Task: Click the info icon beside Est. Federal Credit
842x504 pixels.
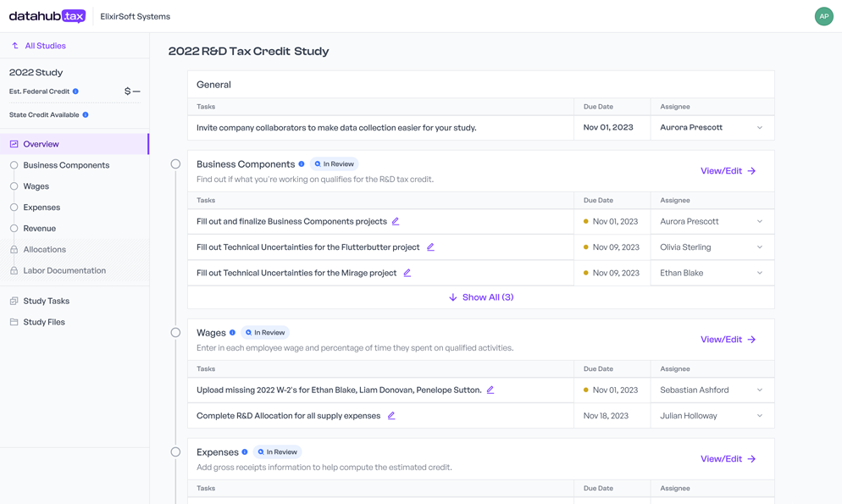Action: (x=75, y=91)
